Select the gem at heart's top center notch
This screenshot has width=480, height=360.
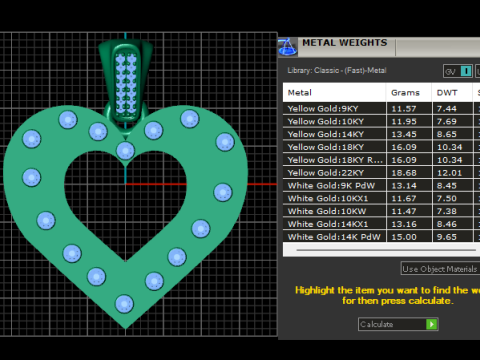coord(125,151)
